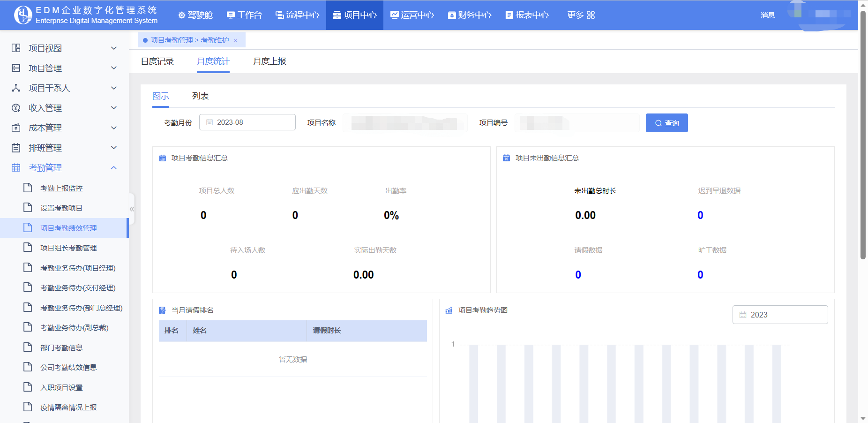868x423 pixels.
Task: Expand 排班管理 menu chevron
Action: click(x=113, y=148)
